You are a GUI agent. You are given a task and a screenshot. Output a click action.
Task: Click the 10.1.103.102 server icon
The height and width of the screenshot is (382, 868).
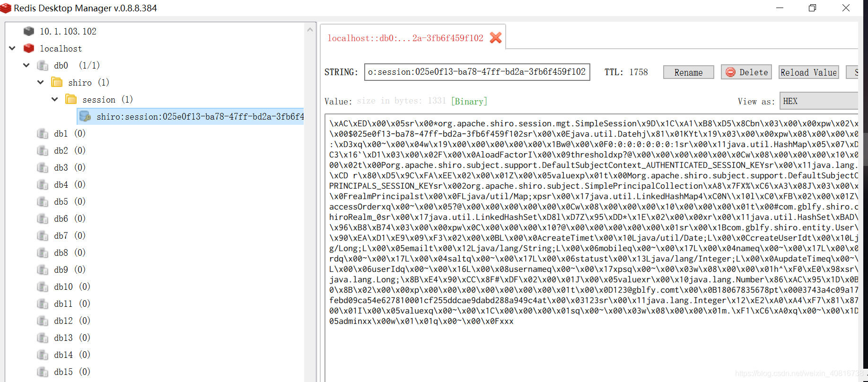tap(29, 31)
